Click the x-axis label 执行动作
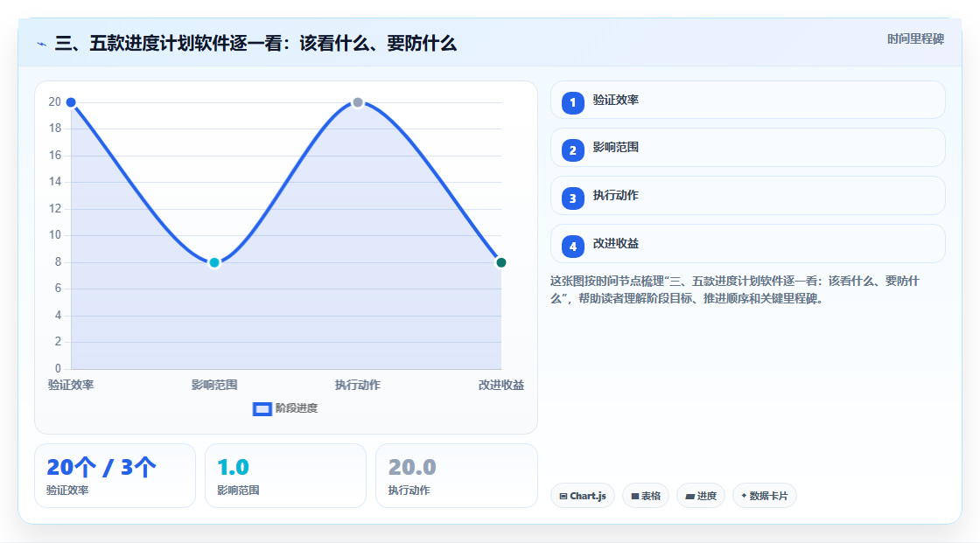The width and height of the screenshot is (980, 543). (x=358, y=385)
